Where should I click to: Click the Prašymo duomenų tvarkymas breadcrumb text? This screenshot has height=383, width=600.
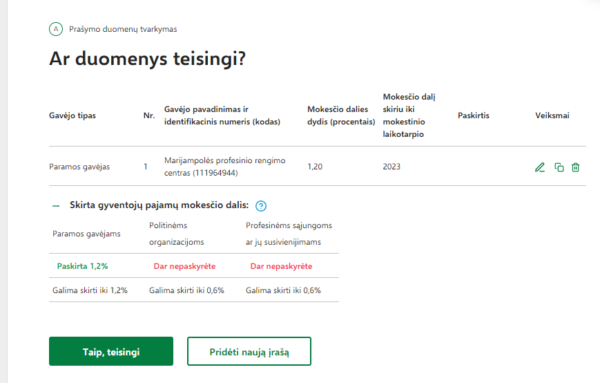tap(123, 29)
